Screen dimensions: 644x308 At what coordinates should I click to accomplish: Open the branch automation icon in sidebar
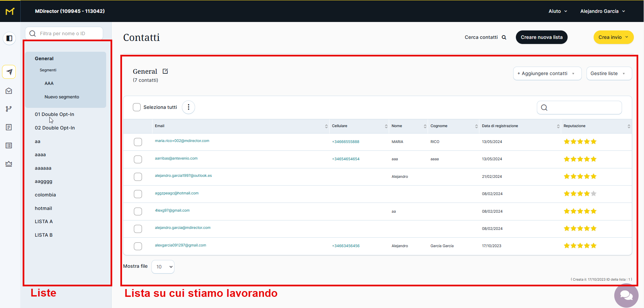9,109
